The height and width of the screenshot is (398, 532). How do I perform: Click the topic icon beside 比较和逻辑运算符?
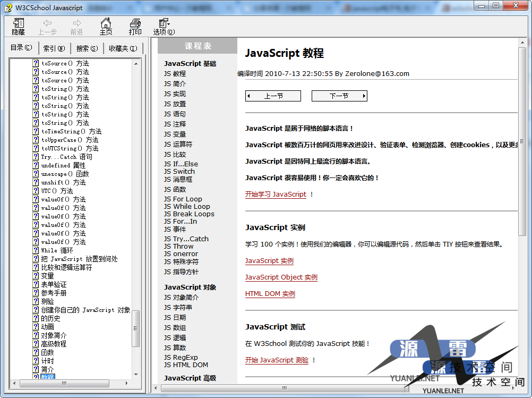click(x=36, y=267)
